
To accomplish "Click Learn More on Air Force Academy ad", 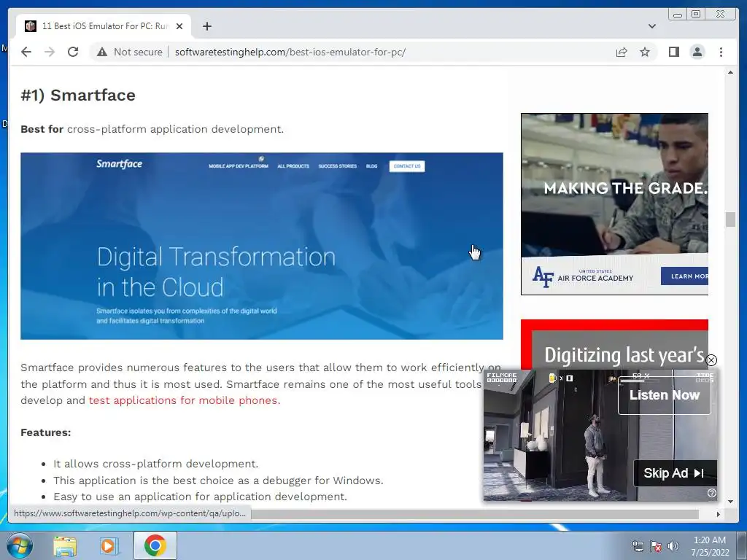I will click(x=685, y=276).
